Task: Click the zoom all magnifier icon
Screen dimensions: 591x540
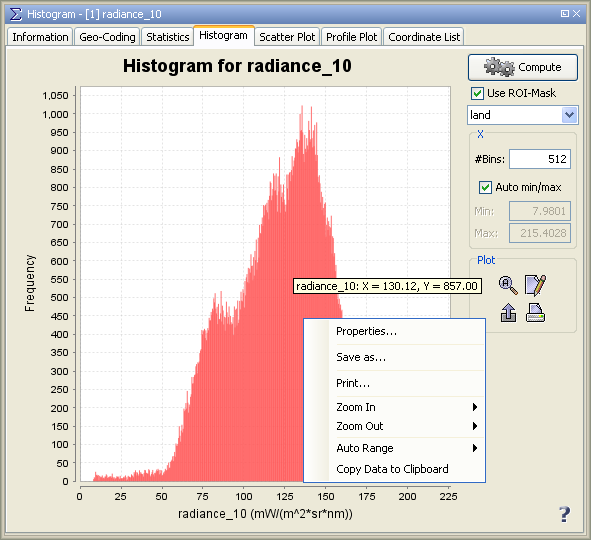Action: [508, 285]
